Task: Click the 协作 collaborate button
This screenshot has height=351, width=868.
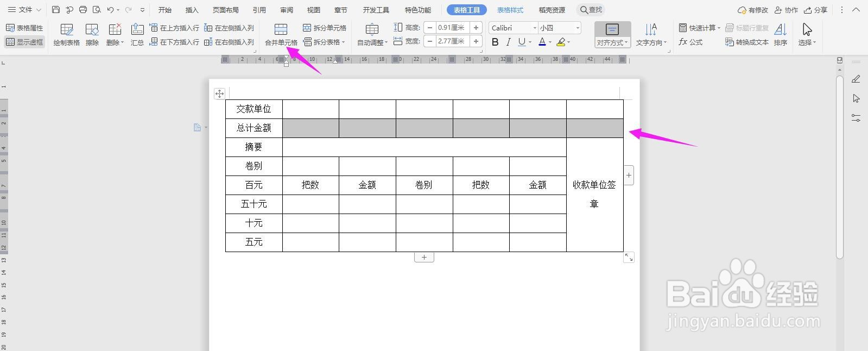Action: tap(786, 10)
